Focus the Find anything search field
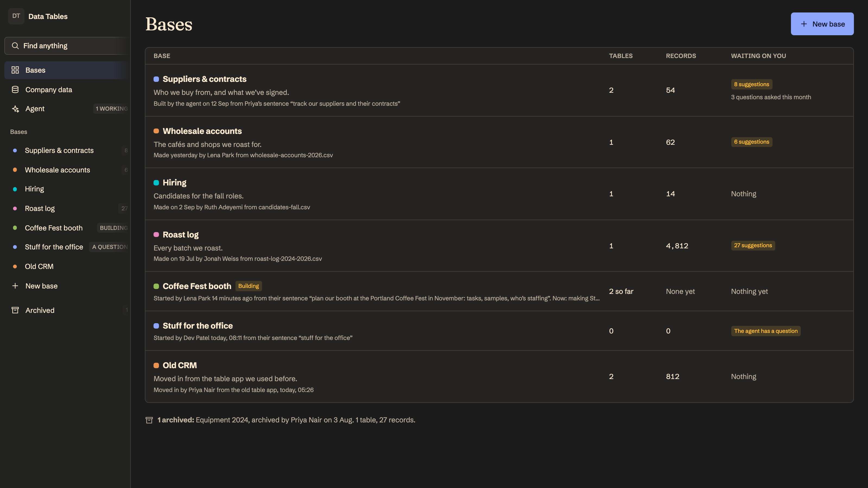This screenshot has width=868, height=488. pyautogui.click(x=67, y=46)
